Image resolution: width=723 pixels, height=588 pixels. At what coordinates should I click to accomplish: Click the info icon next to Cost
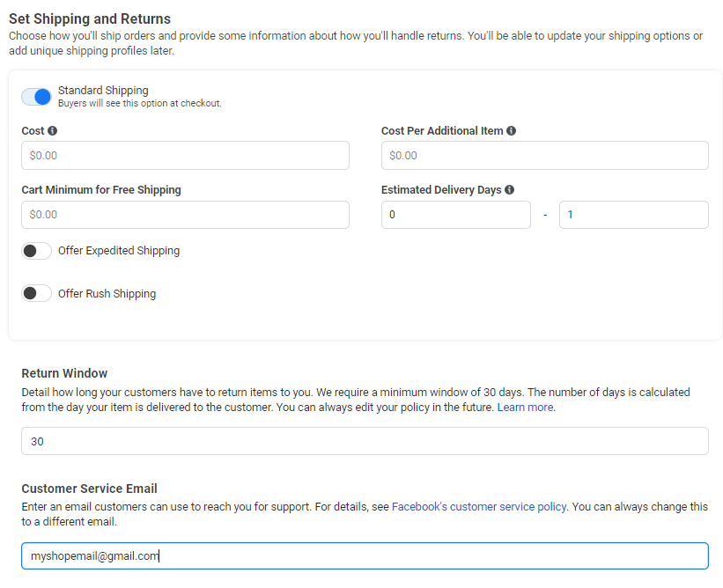click(x=52, y=131)
